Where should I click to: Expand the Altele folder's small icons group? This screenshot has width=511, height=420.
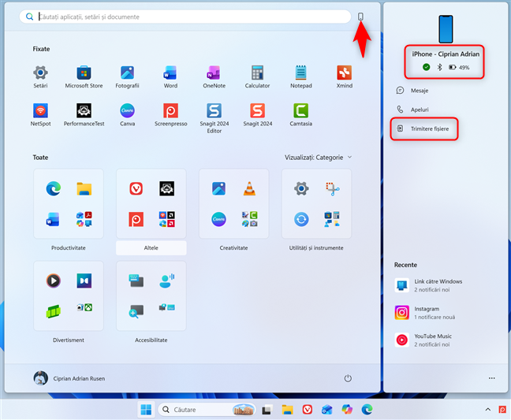click(x=167, y=219)
